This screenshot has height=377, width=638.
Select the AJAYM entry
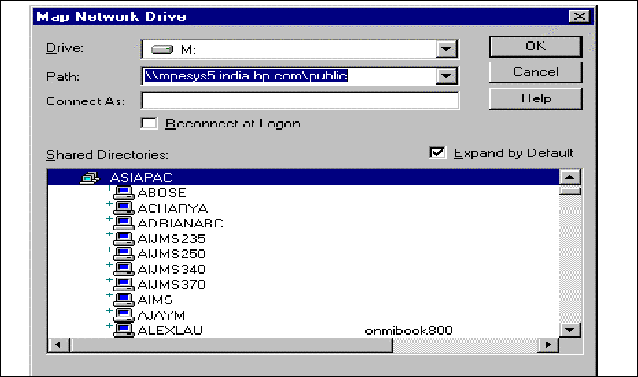tap(161, 315)
